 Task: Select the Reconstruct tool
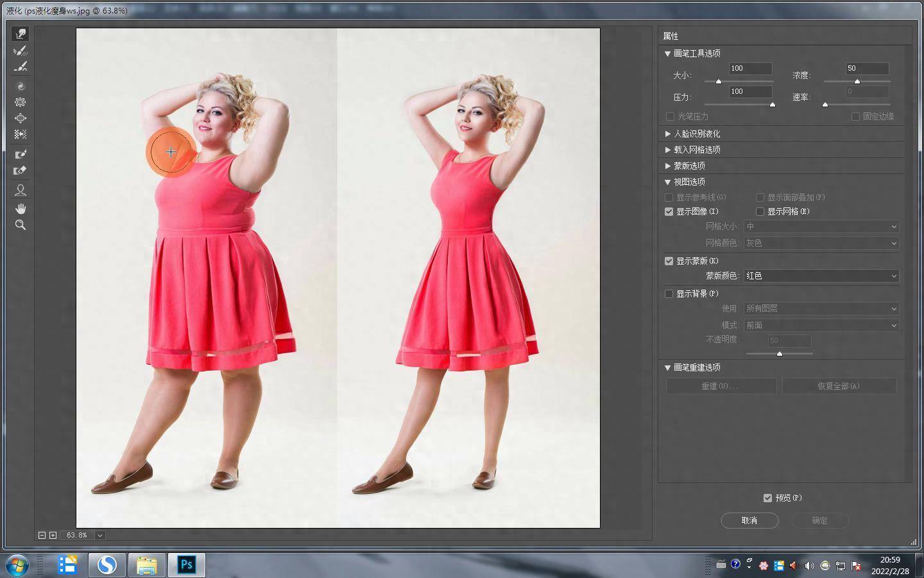pos(21,51)
